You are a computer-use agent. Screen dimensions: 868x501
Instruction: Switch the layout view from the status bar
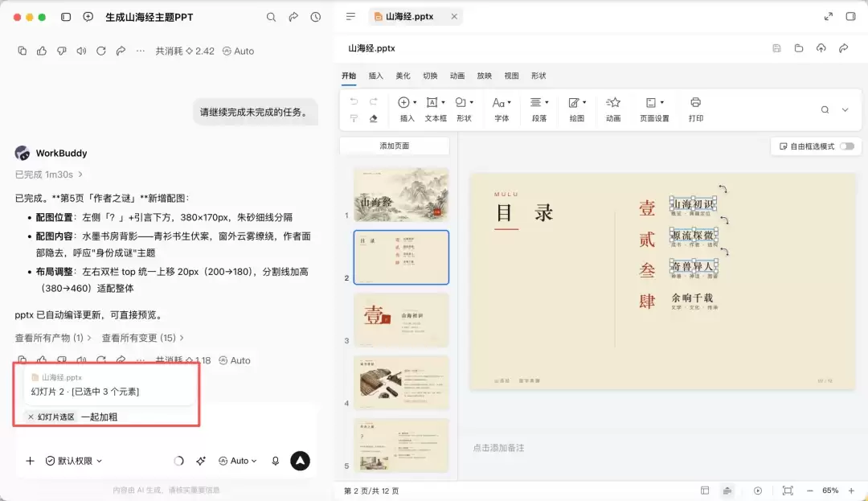pyautogui.click(x=705, y=491)
